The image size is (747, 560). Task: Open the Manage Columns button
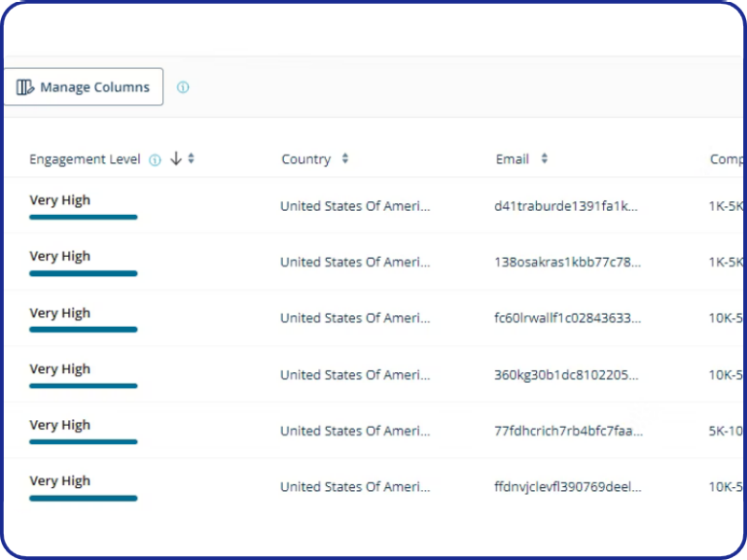(84, 87)
